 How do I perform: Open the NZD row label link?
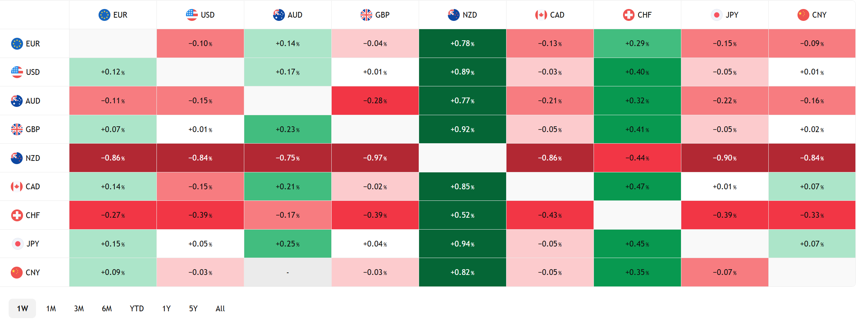pyautogui.click(x=33, y=158)
